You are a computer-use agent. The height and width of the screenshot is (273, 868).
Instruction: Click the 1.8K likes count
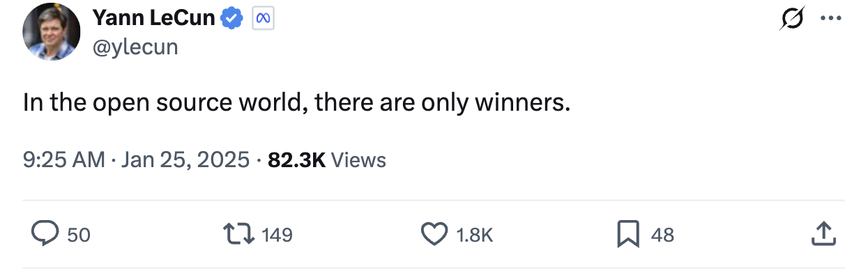coord(474,235)
